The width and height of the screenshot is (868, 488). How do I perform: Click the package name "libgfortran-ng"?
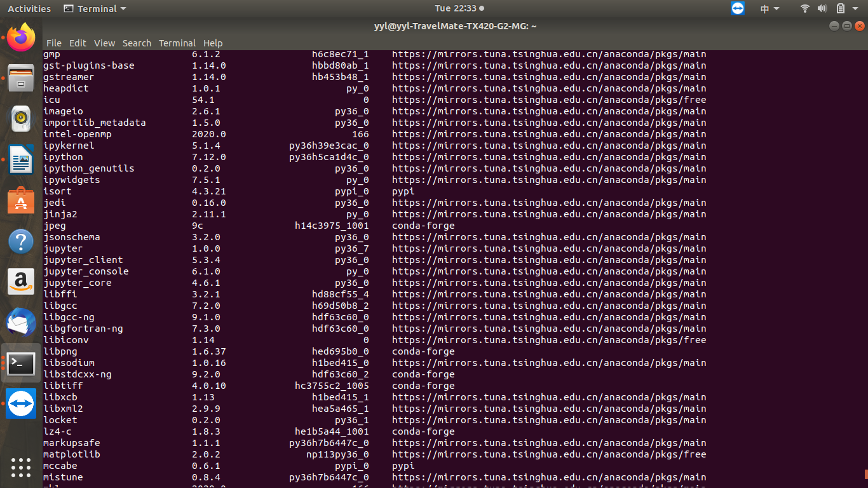point(83,329)
